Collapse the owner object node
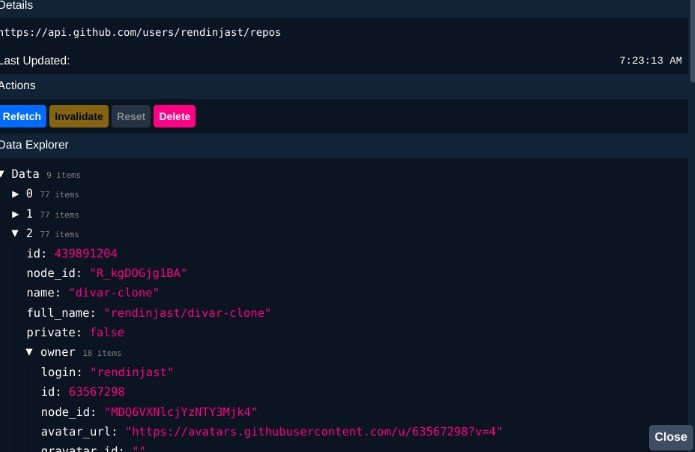The height and width of the screenshot is (452, 695). [29, 352]
